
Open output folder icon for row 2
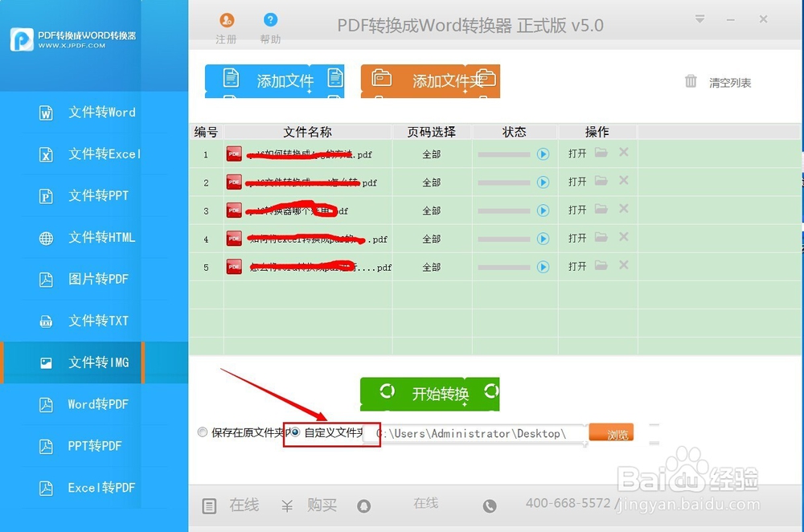(x=601, y=181)
